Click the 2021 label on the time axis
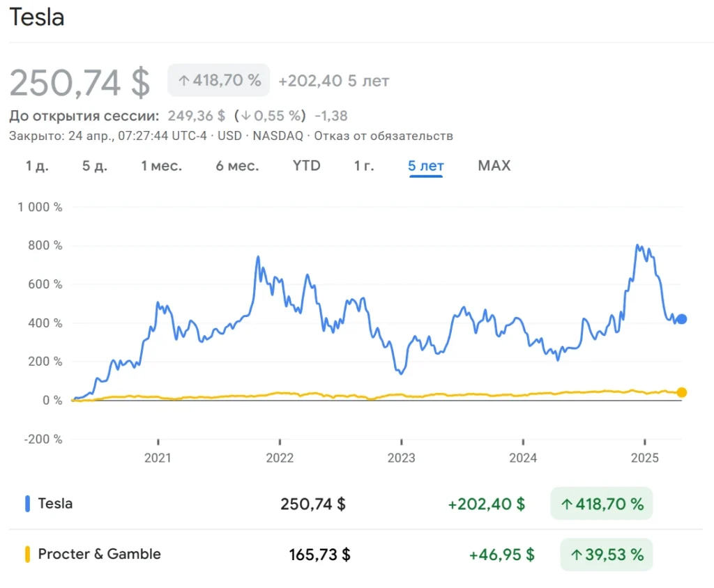714x588 pixels. (158, 458)
